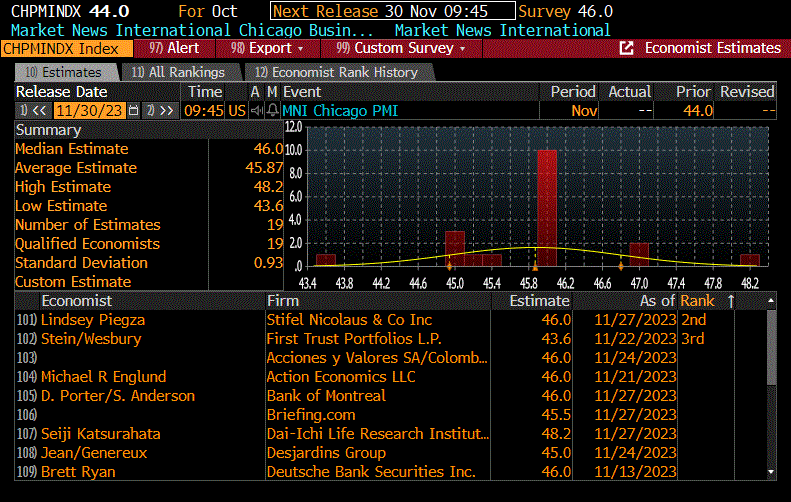
Task: Click the Alert button
Action: (175, 48)
